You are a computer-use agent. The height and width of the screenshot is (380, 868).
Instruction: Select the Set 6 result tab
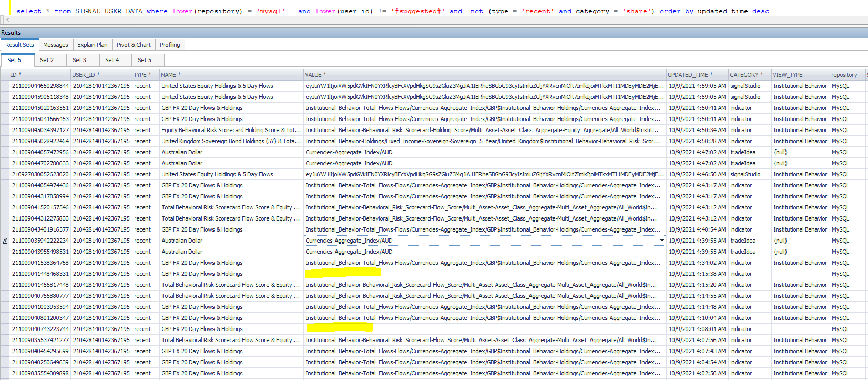coord(18,60)
